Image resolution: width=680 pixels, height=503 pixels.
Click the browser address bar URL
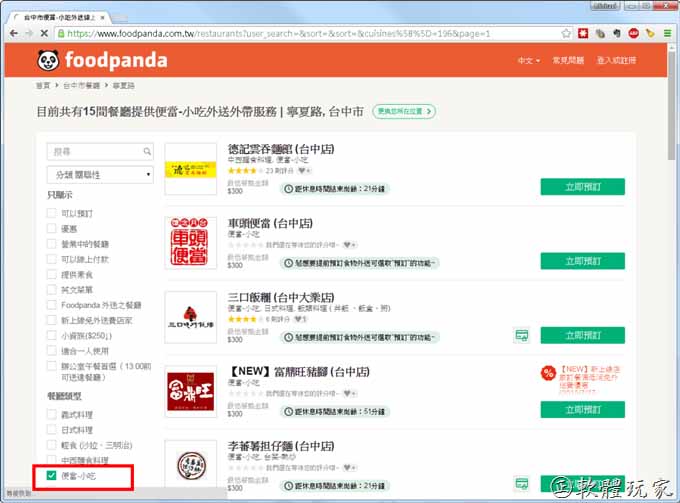tap(279, 33)
